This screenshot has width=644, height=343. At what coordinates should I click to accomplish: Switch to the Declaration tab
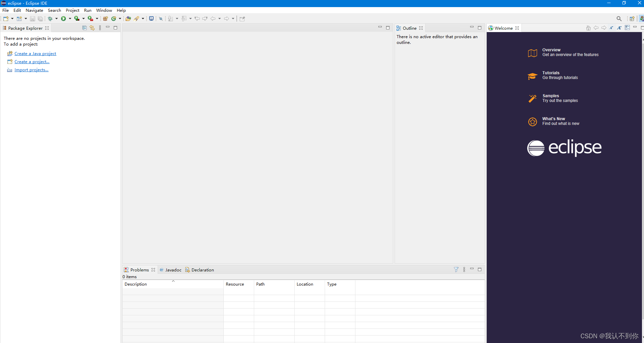(199, 270)
